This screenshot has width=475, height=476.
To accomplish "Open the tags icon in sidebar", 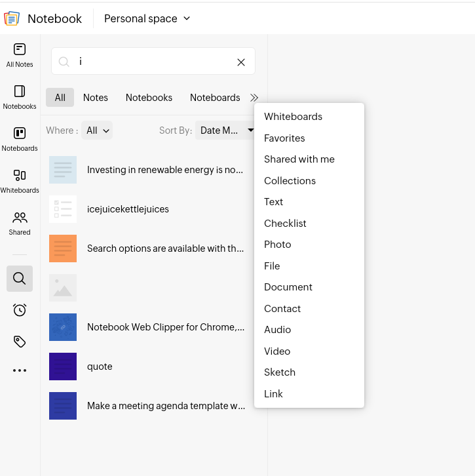I will pos(20,341).
